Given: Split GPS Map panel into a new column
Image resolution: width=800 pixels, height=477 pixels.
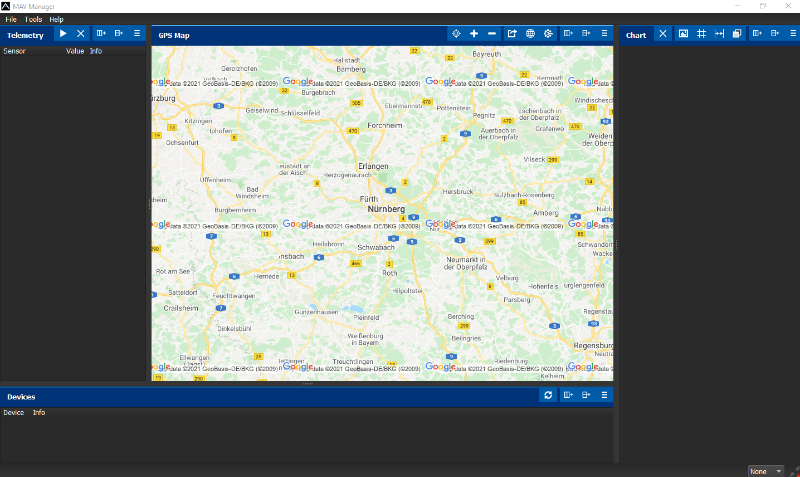Looking at the screenshot, I should pyautogui.click(x=568, y=34).
